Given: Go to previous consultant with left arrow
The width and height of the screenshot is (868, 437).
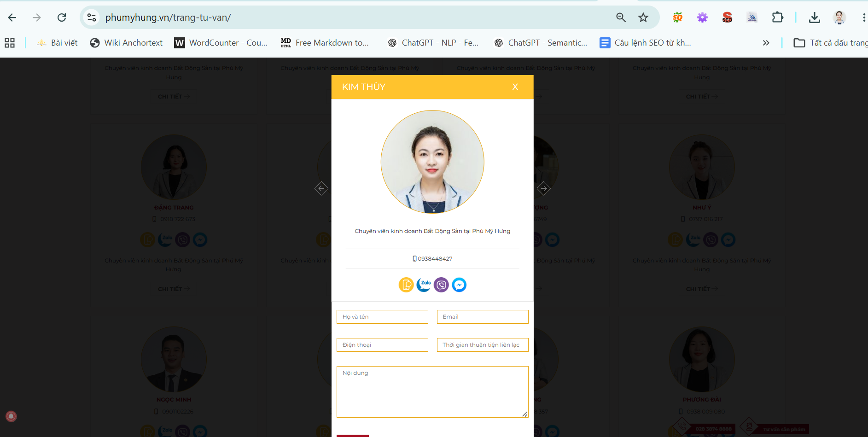Looking at the screenshot, I should (321, 188).
